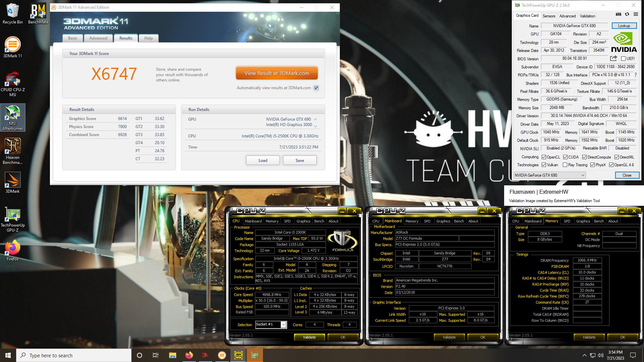Open Graphics tab in CPU-Z Memory window

pyautogui.click(x=583, y=221)
